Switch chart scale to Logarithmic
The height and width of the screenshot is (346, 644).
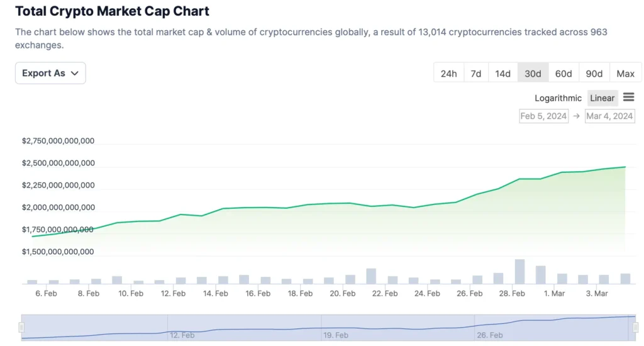[558, 98]
